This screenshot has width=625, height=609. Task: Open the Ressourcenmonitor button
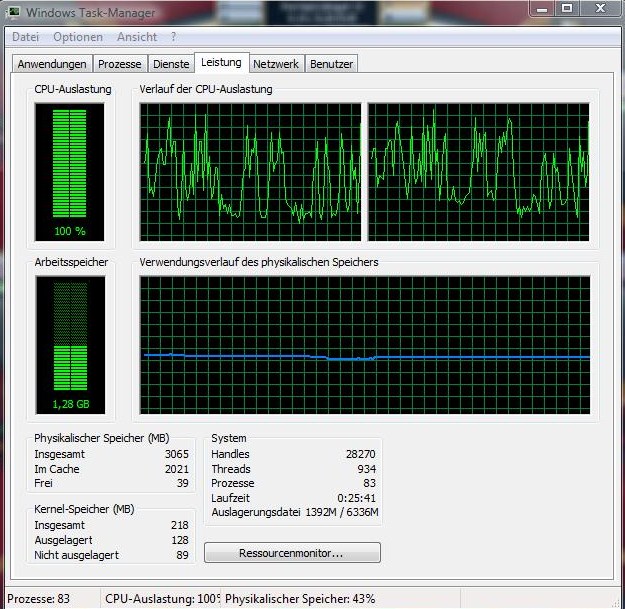pos(292,553)
